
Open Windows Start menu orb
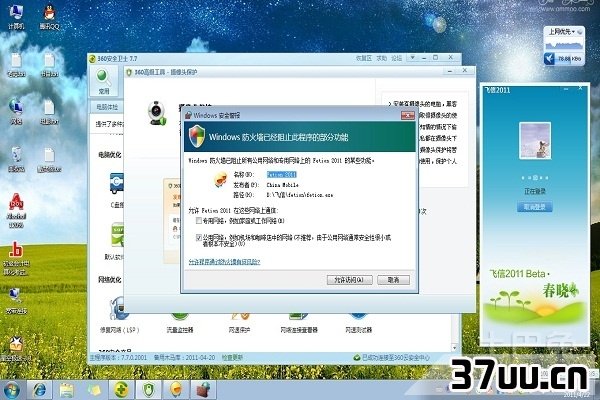[11, 390]
